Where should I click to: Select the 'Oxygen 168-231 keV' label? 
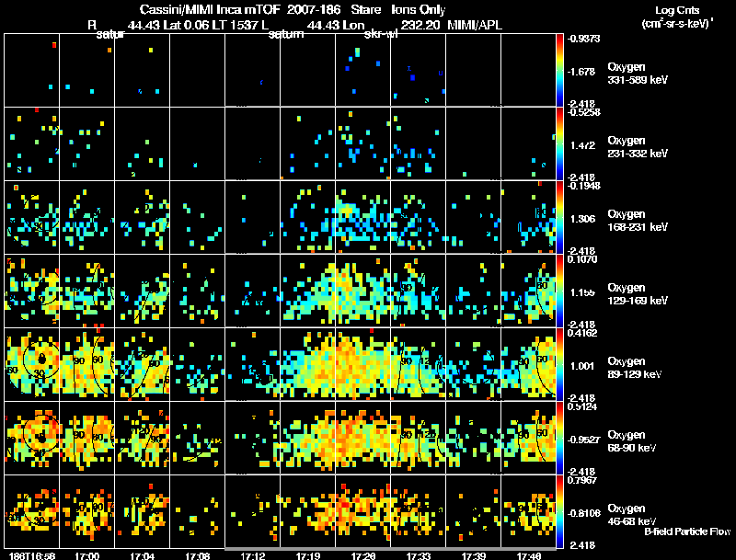click(638, 221)
